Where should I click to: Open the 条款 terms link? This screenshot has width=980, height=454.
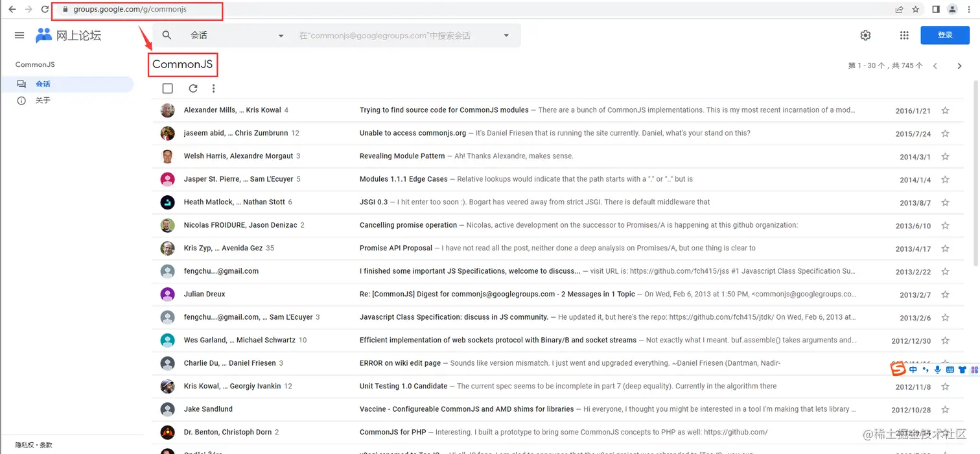pos(45,446)
